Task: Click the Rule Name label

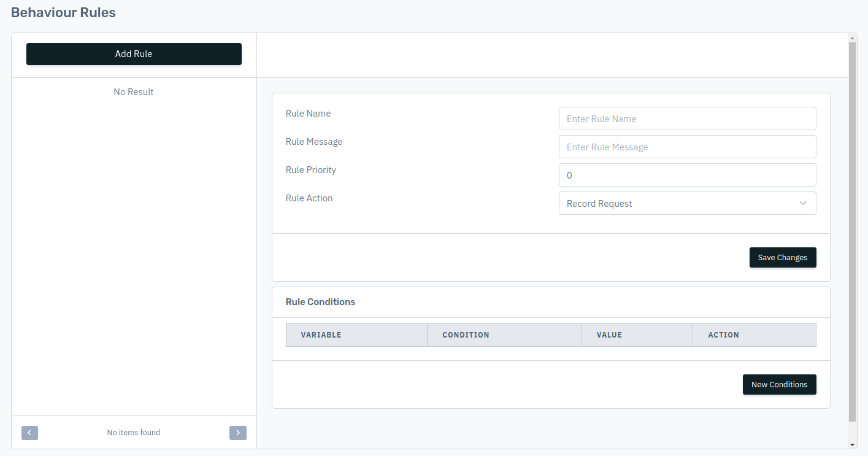Action: pyautogui.click(x=308, y=114)
